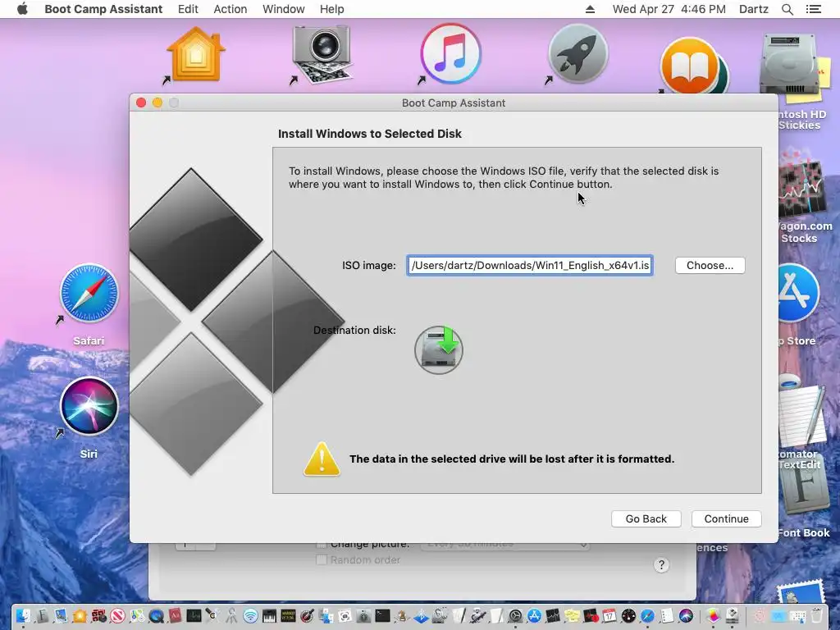This screenshot has height=630, width=840.
Task: Click the Dartz user name in the menu bar
Action: click(x=754, y=9)
